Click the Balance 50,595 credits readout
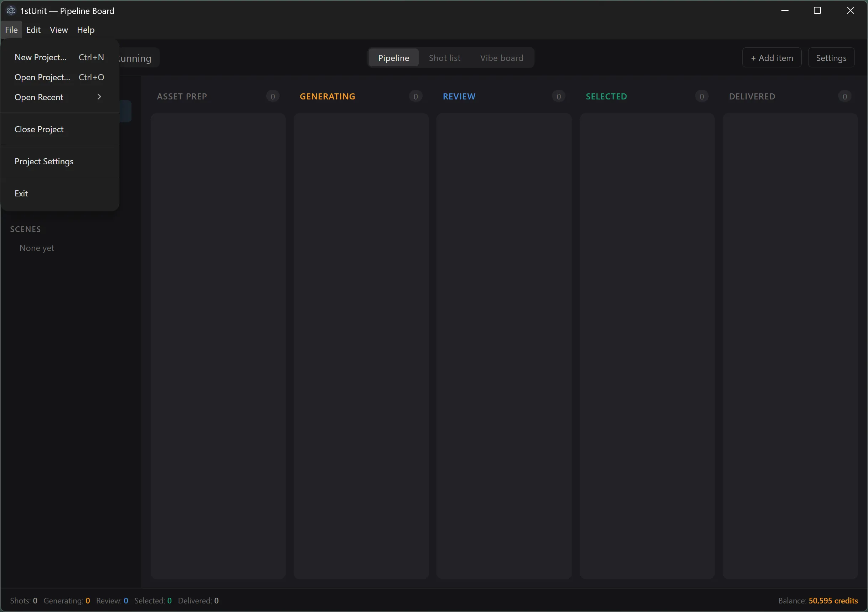The image size is (868, 612). (x=818, y=601)
